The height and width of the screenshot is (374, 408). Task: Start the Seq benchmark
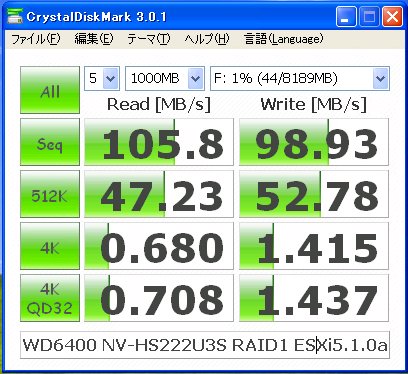tap(50, 142)
